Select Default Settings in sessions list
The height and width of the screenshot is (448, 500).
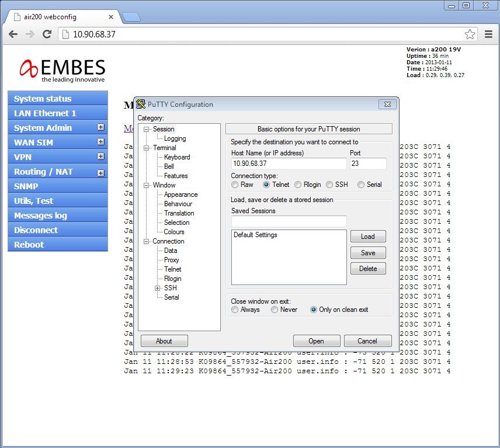tap(255, 235)
